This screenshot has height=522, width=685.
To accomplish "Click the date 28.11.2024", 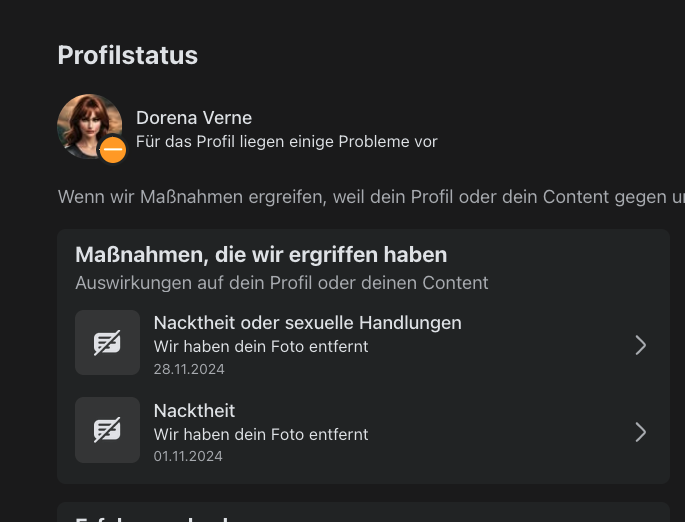I will 188,369.
